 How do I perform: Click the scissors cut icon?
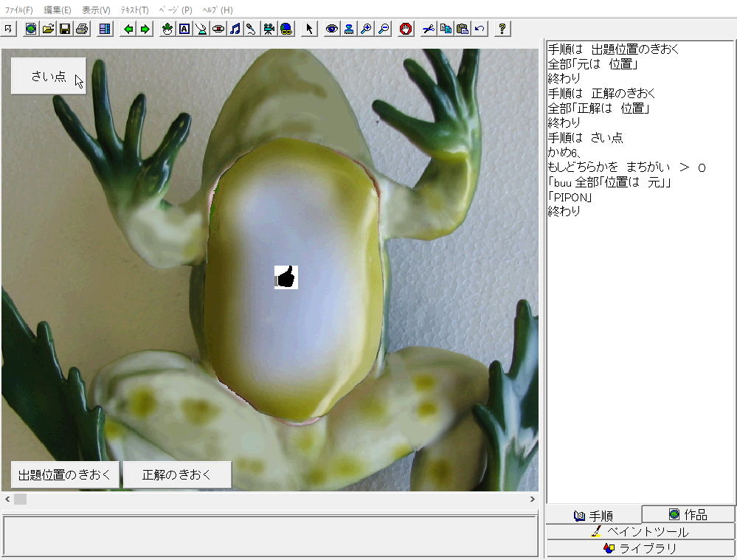tap(429, 29)
